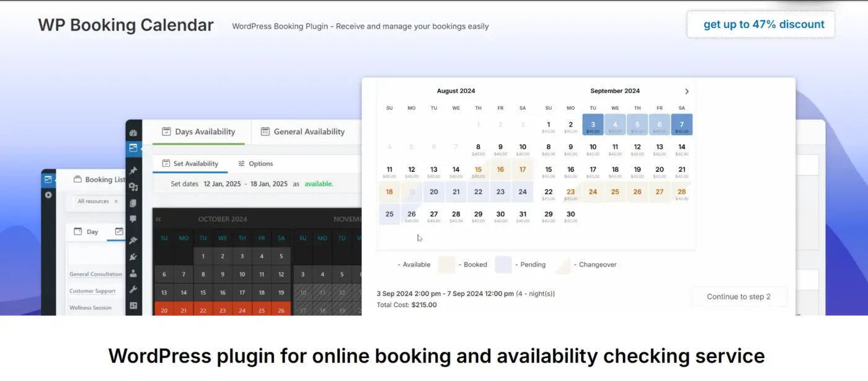868x381 pixels.
Task: Click October 15 in the dark calendar
Action: [x=203, y=292]
